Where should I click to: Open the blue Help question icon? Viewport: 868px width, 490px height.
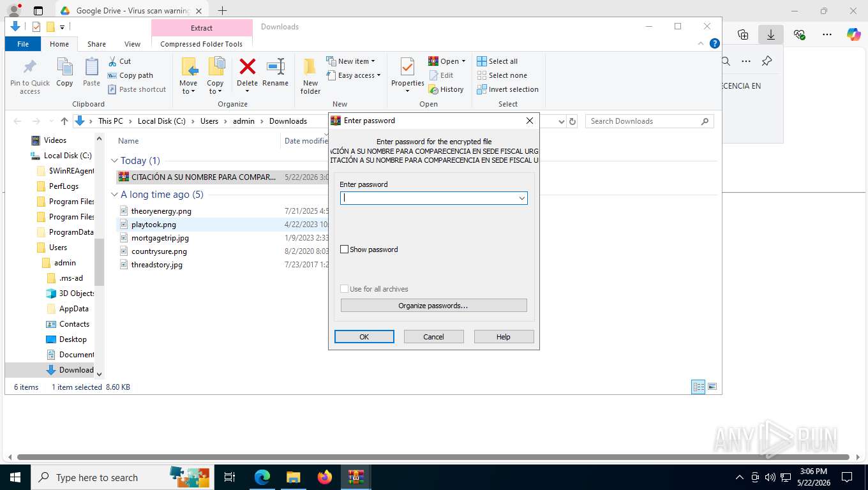(715, 43)
